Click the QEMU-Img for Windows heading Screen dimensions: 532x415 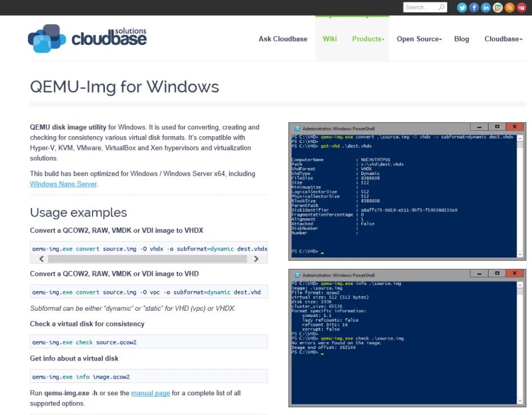(x=125, y=87)
